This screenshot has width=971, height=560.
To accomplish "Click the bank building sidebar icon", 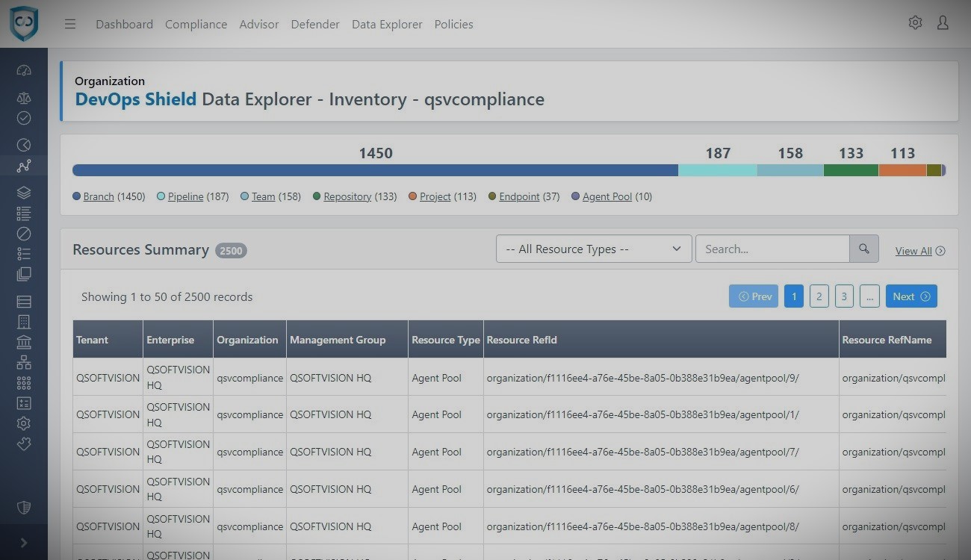I will tap(24, 342).
